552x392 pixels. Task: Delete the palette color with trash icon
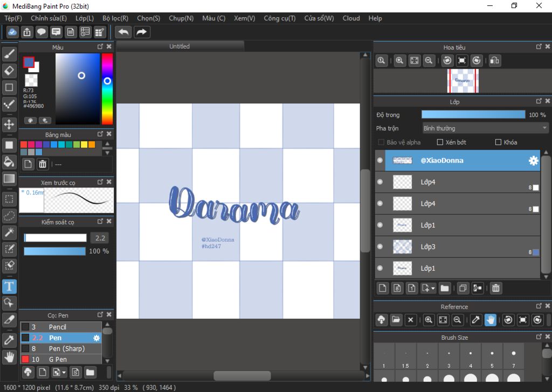[x=43, y=164]
